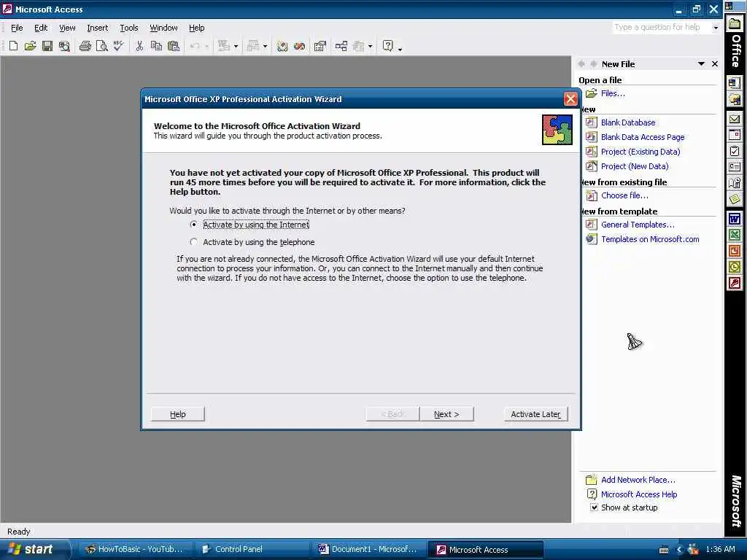Click Activate Later button
Image resolution: width=747 pixels, height=560 pixels.
click(x=535, y=414)
